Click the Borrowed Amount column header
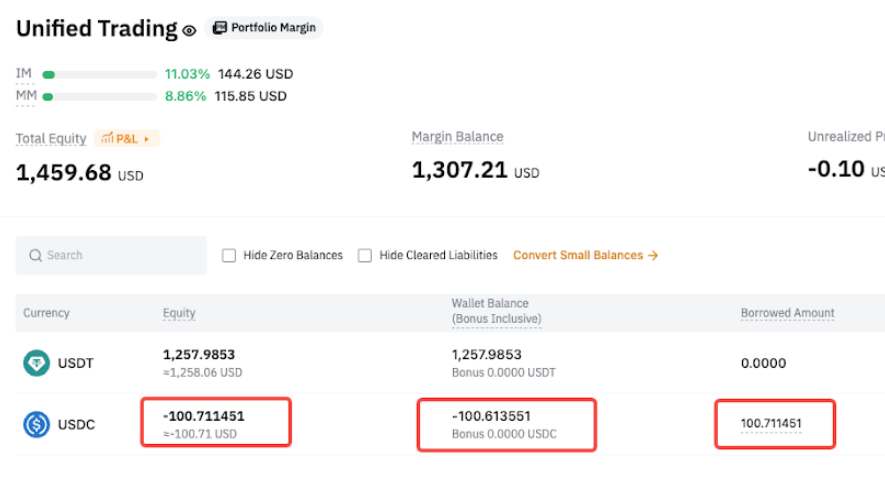The height and width of the screenshot is (478, 885). pos(787,313)
